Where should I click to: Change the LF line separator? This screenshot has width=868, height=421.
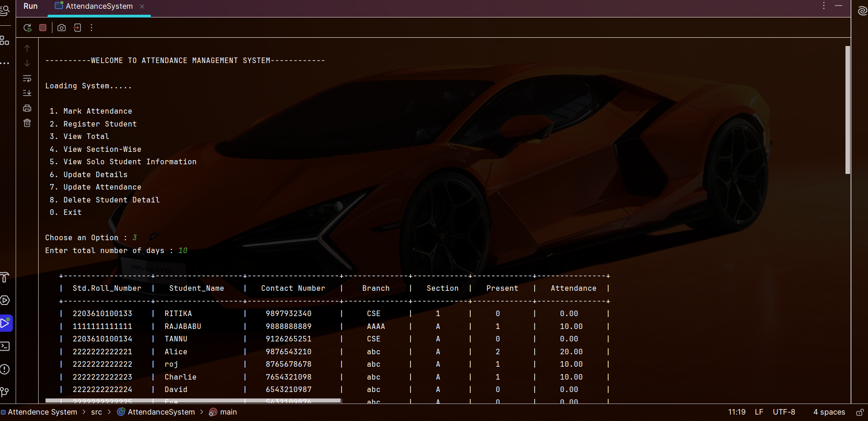(x=759, y=412)
